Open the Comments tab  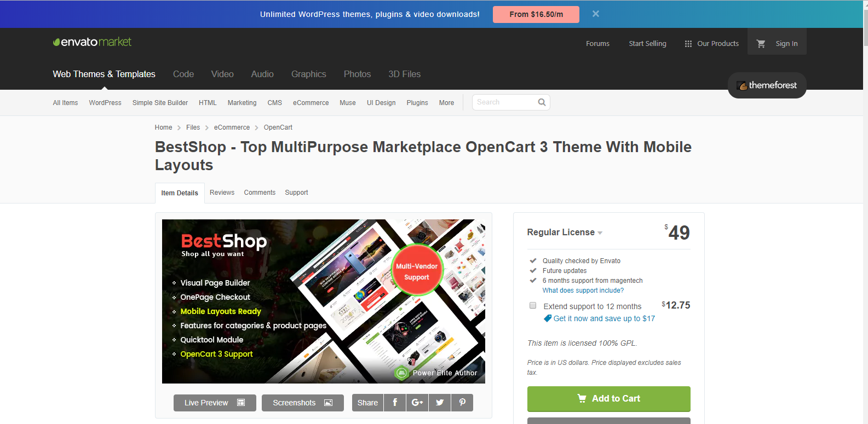(x=260, y=193)
